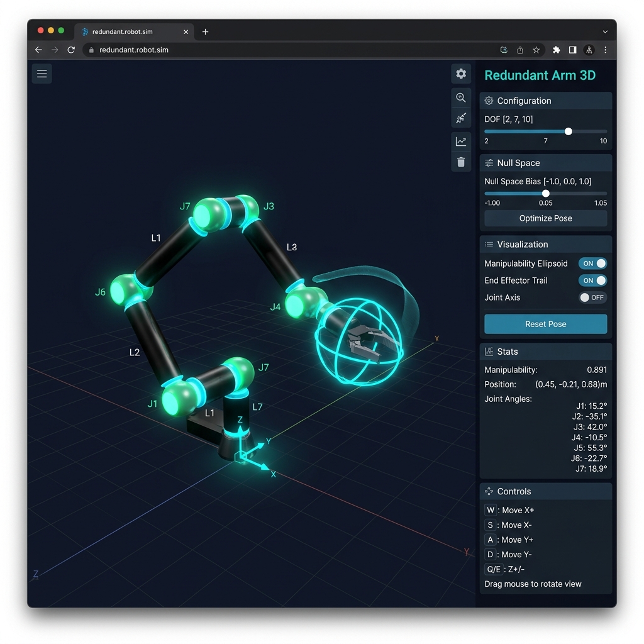Select the robot arm pose tool icon
Viewport: 644px width, 644px height.
[461, 118]
